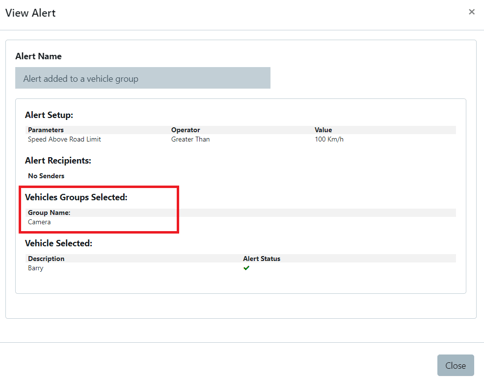This screenshot has height=378, width=484.
Task: Click the '100 Km/h' value
Action: pyautogui.click(x=329, y=139)
